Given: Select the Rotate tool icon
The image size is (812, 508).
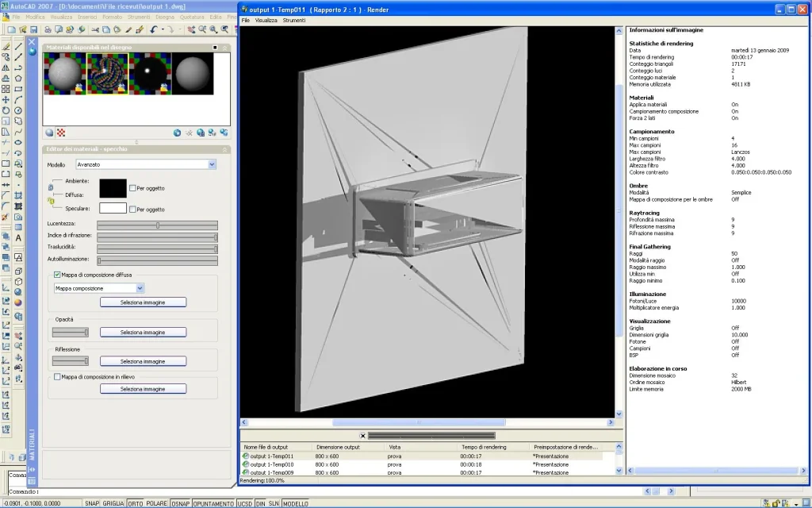Looking at the screenshot, I should coord(6,110).
